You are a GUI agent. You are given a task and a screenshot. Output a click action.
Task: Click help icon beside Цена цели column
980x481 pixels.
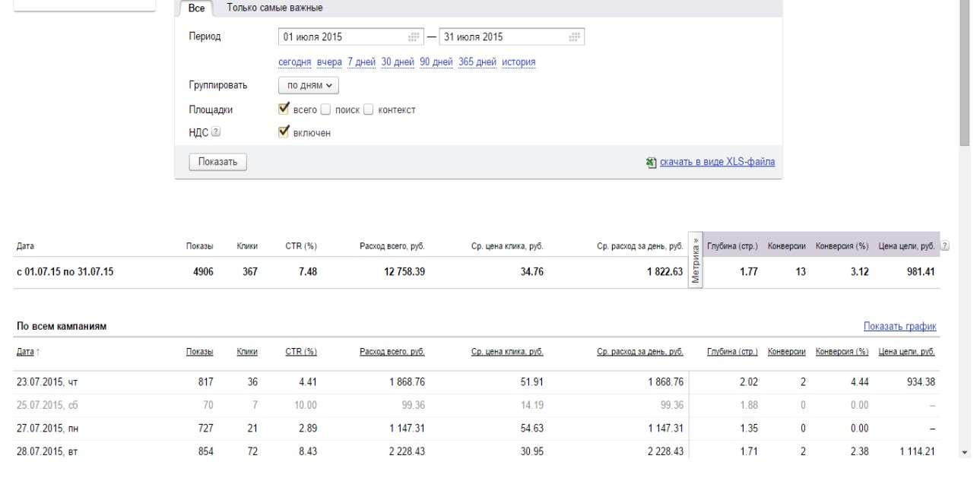(945, 246)
